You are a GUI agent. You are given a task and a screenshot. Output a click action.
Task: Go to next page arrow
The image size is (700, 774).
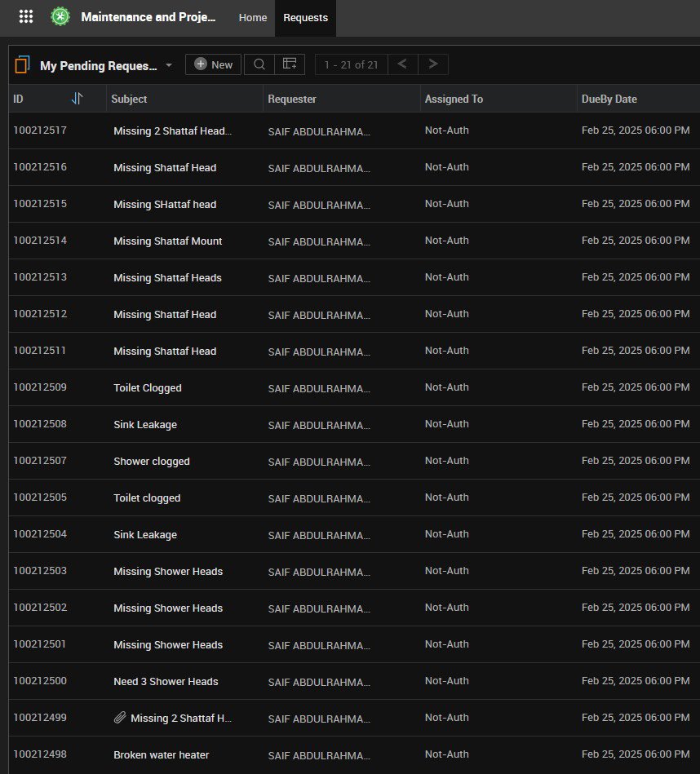pyautogui.click(x=433, y=64)
